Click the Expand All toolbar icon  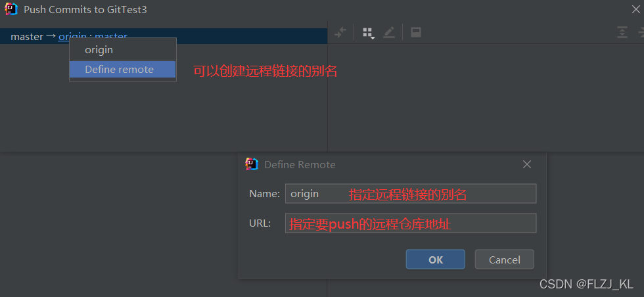point(622,32)
